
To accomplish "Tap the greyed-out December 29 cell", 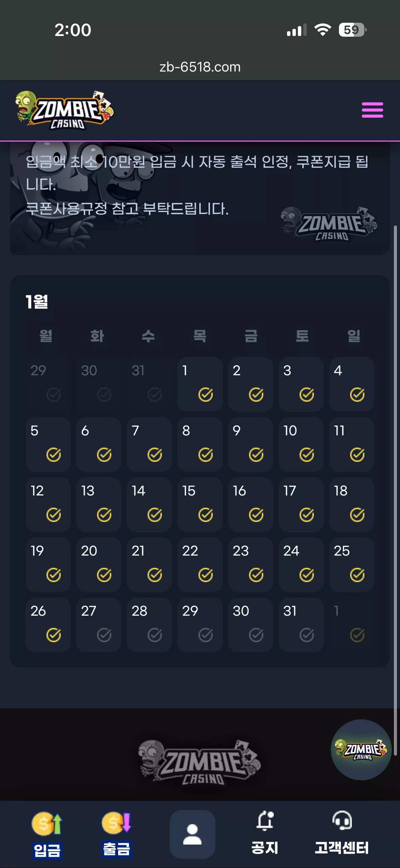I will click(x=48, y=384).
